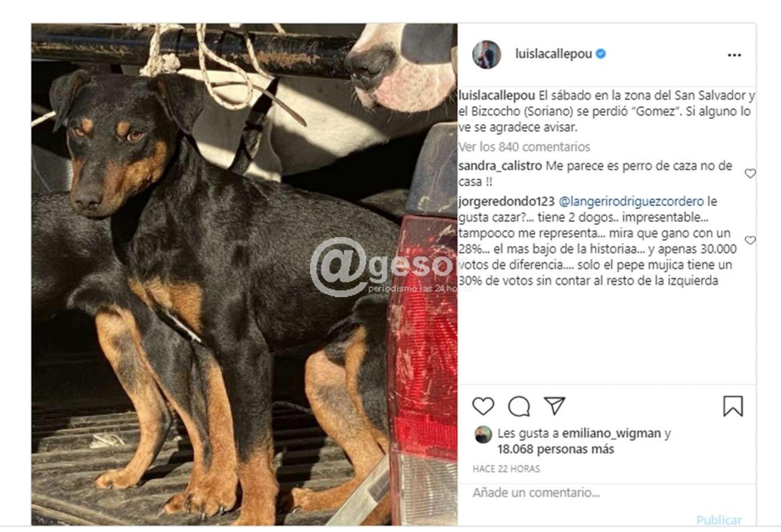This screenshot has height=532, width=781.
Task: Open sandra_calistro's profile
Action: (500, 166)
